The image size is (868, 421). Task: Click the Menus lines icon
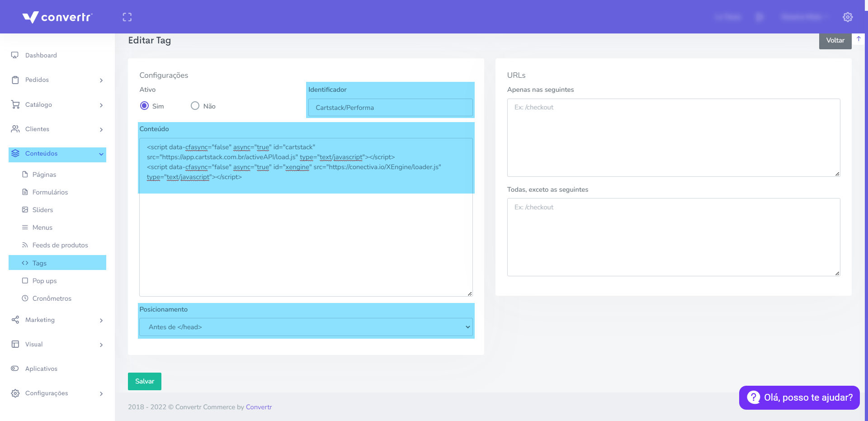click(25, 227)
